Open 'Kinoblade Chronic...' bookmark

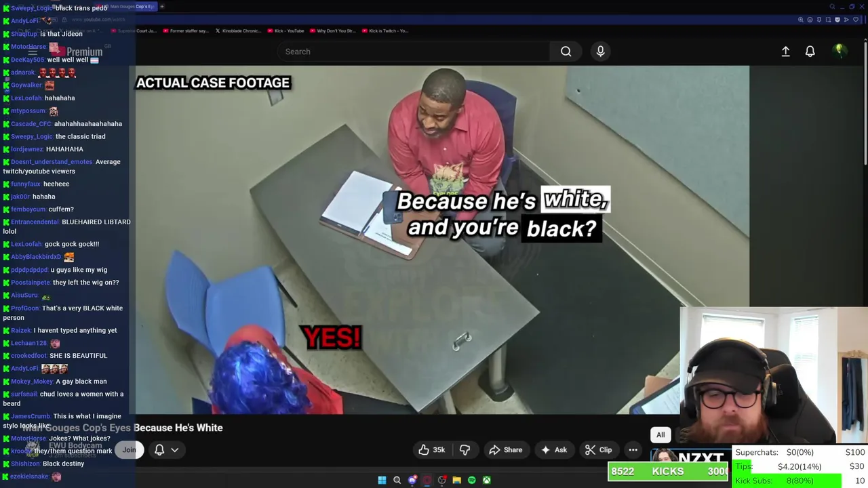(x=238, y=30)
